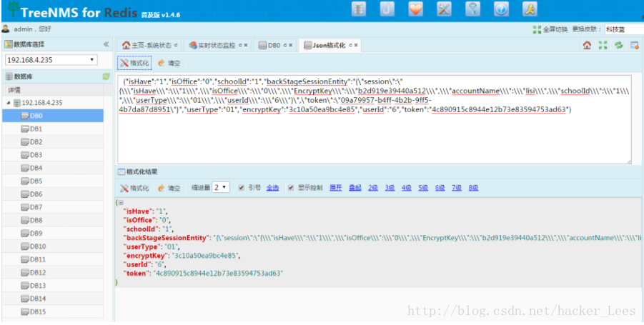Viewport: 644px width, 325px height.
Task: Select DB12 in database tree
Action: [x=53, y=272]
